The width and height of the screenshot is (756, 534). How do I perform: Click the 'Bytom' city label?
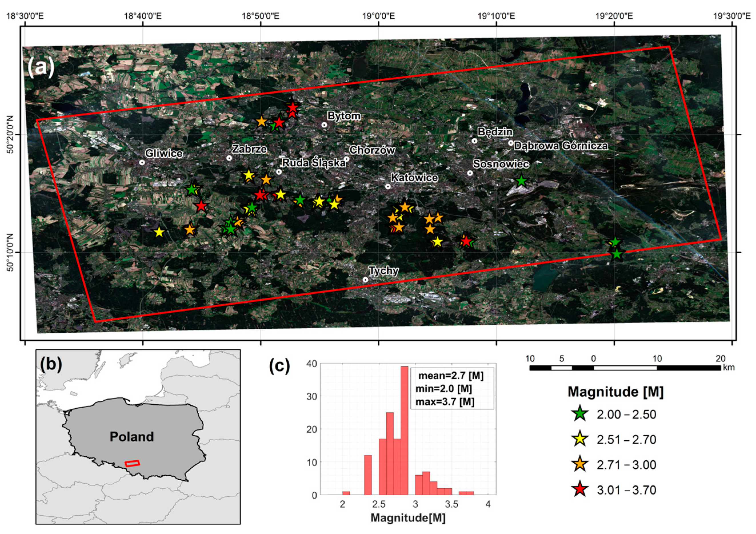344,116
